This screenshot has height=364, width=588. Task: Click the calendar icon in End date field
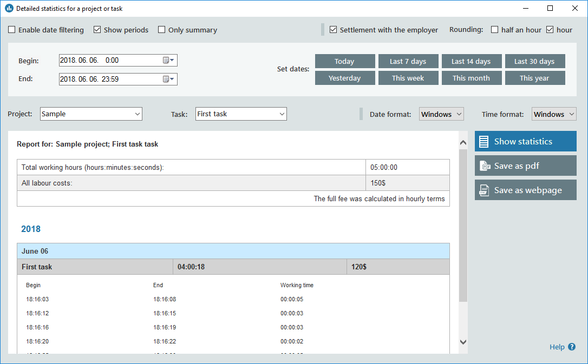click(168, 80)
